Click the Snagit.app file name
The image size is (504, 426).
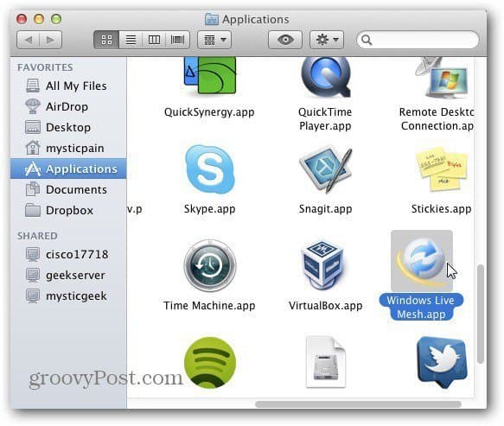pos(326,209)
